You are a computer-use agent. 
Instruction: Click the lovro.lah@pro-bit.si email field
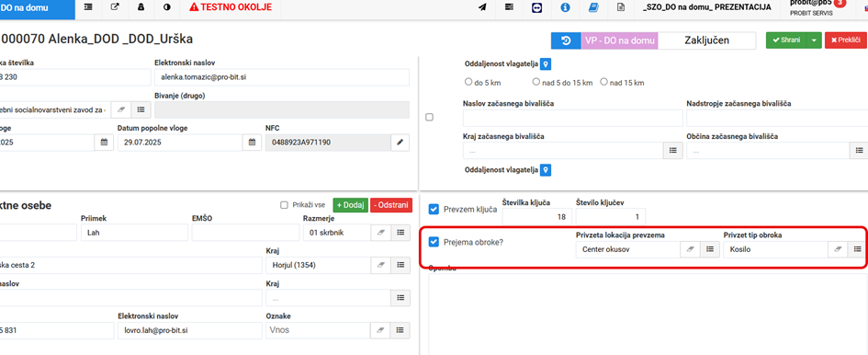point(189,330)
